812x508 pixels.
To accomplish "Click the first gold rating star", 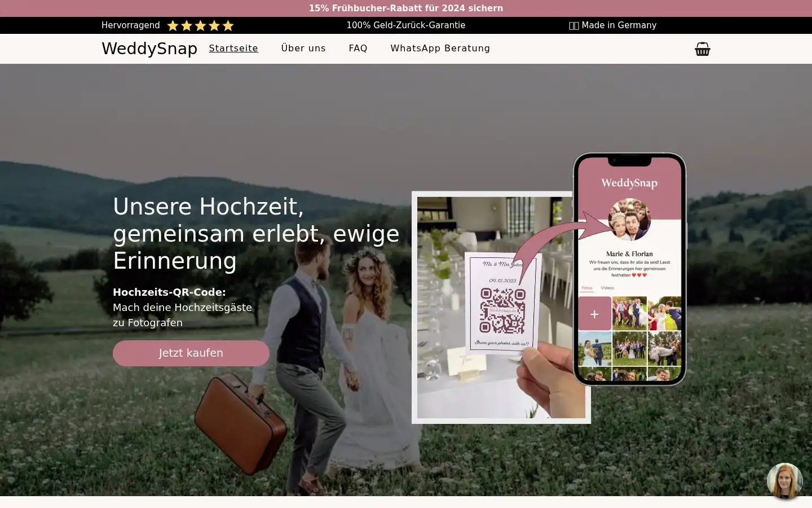I will 173,26.
